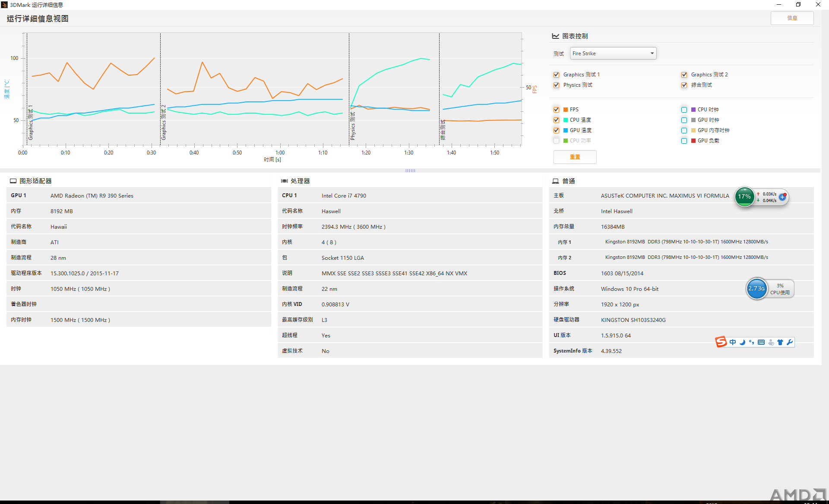
Task: Enable the GPU clock series checkbox
Action: click(684, 120)
